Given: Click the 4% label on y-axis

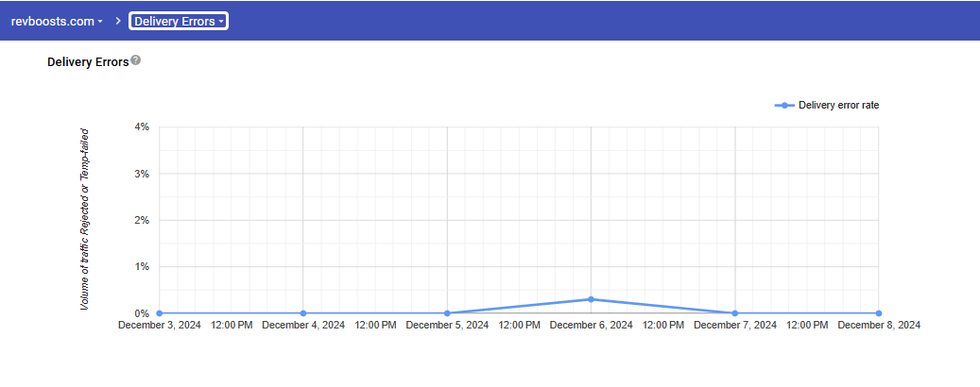Looking at the screenshot, I should (x=141, y=126).
